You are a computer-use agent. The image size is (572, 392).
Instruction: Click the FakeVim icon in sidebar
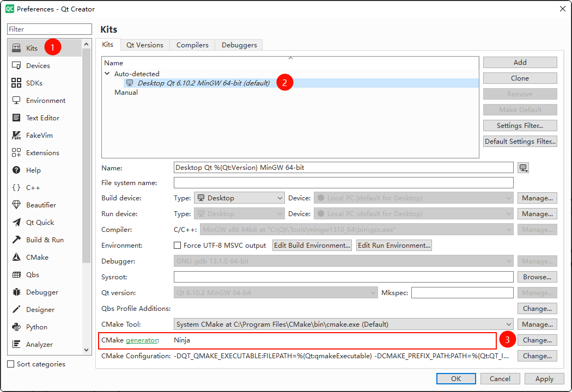pos(16,135)
